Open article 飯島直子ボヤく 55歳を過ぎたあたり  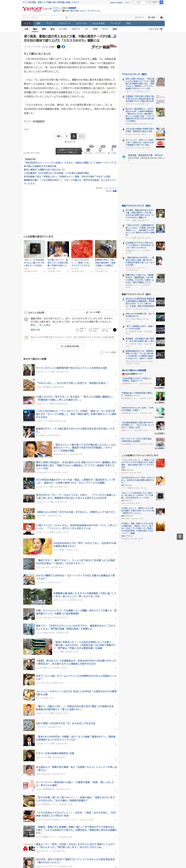point(75,430)
